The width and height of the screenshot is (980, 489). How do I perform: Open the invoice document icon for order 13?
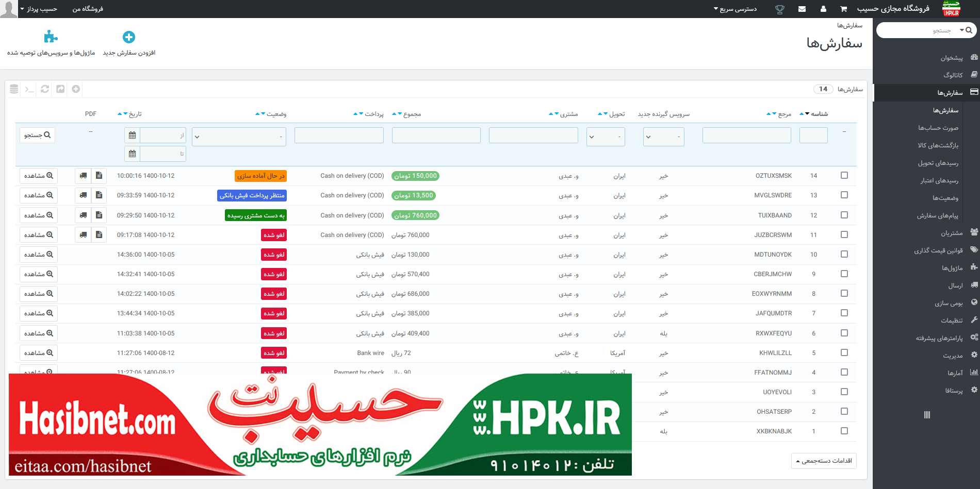click(x=99, y=195)
